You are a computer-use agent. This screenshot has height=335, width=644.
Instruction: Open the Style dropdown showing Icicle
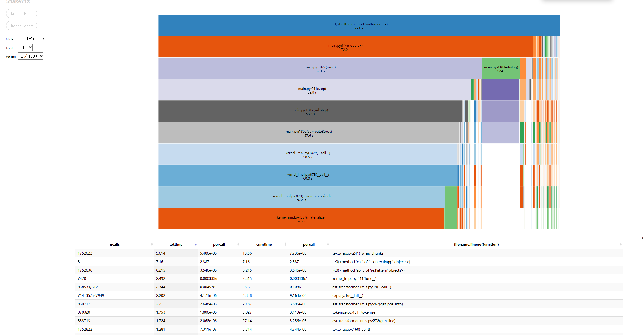tap(32, 39)
